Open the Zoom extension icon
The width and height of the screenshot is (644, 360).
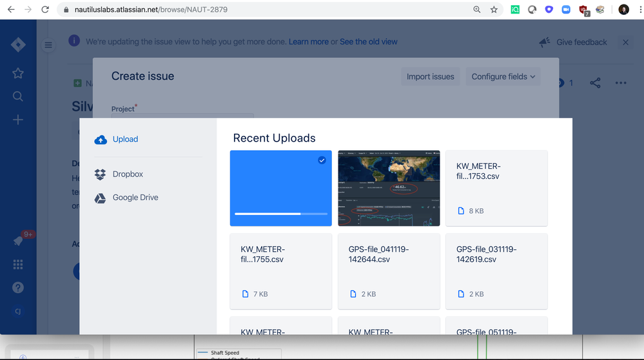click(566, 10)
